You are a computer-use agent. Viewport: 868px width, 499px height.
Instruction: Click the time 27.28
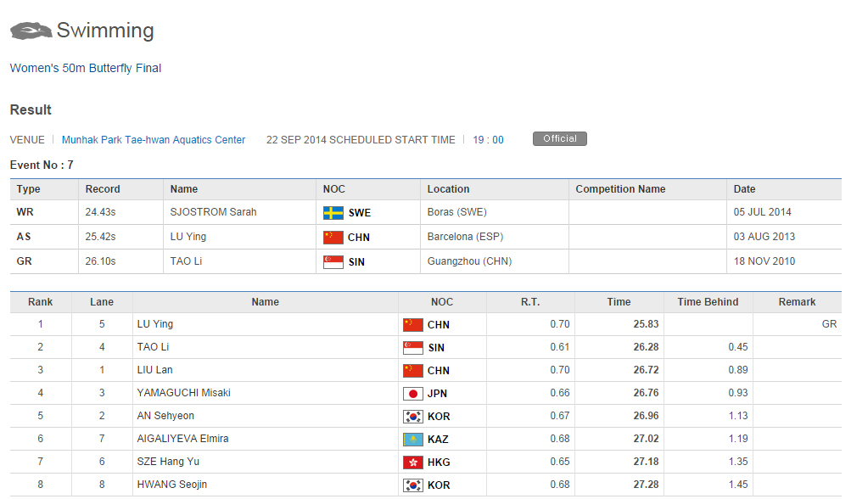coord(646,485)
